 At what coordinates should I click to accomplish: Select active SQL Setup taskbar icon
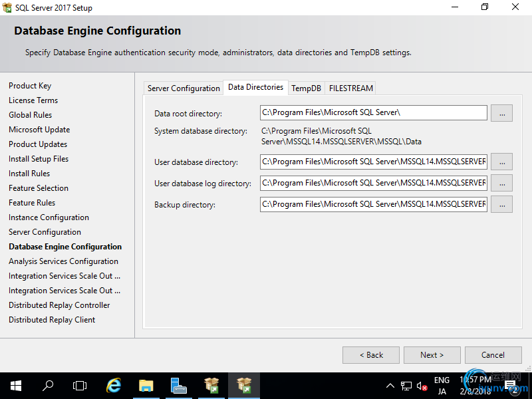(244, 386)
